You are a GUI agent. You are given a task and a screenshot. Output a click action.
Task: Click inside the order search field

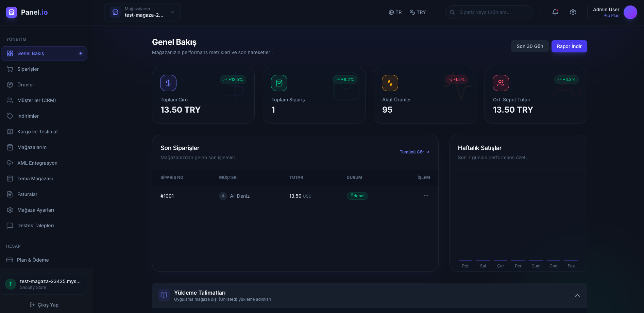[489, 12]
